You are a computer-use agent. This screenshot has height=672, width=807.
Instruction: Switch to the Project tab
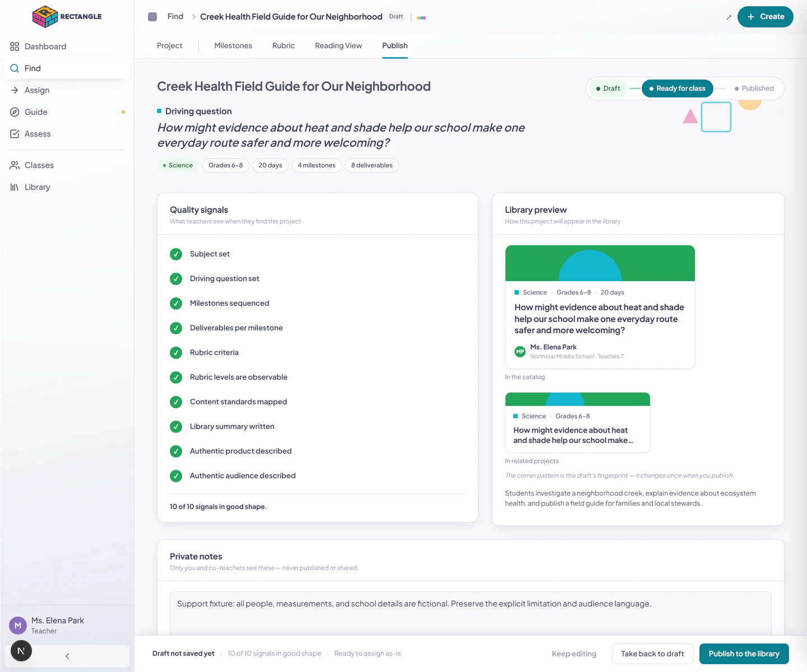(169, 46)
